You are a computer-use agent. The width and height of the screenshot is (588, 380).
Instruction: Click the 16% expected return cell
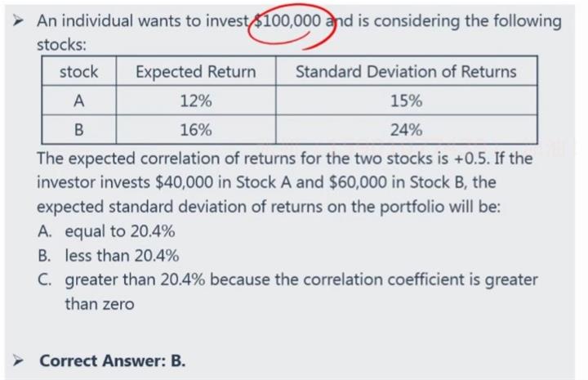pyautogui.click(x=195, y=130)
